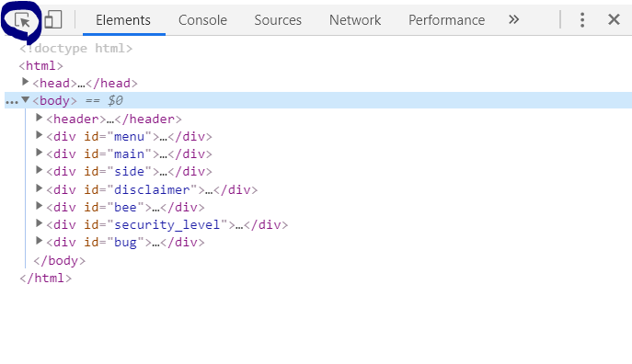This screenshot has width=632, height=364.
Task: Click the "disclaimer" id attribute value
Action: (152, 190)
